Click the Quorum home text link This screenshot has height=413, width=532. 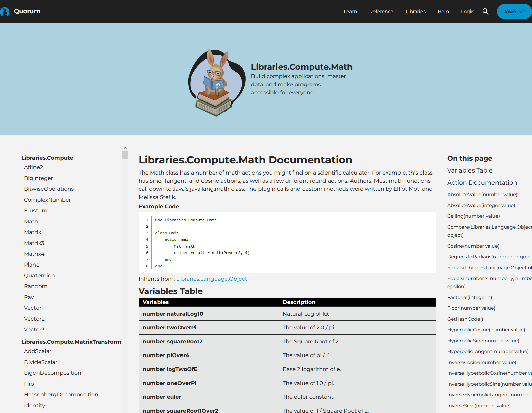pos(27,11)
